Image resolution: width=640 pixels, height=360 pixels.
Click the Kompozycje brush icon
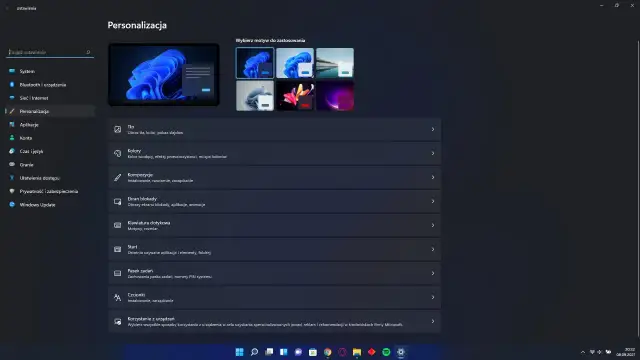[118, 177]
